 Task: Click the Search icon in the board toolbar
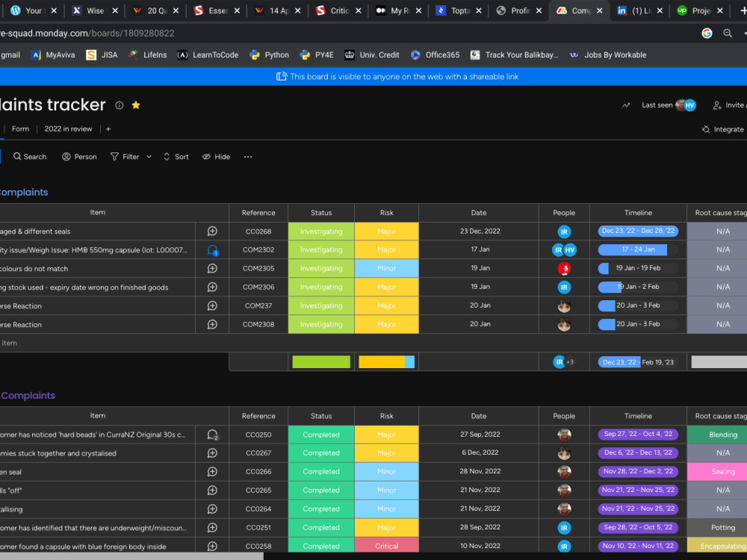click(16, 156)
